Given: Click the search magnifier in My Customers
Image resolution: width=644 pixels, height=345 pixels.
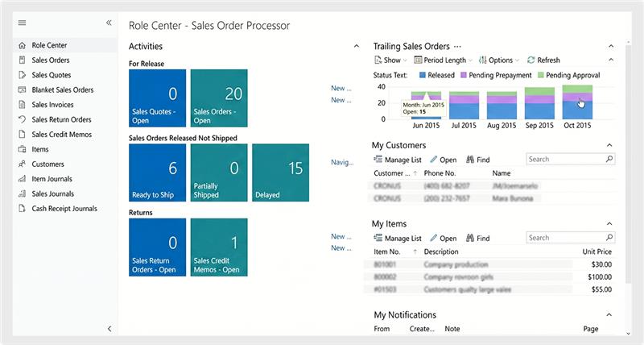Looking at the screenshot, I should (x=609, y=160).
